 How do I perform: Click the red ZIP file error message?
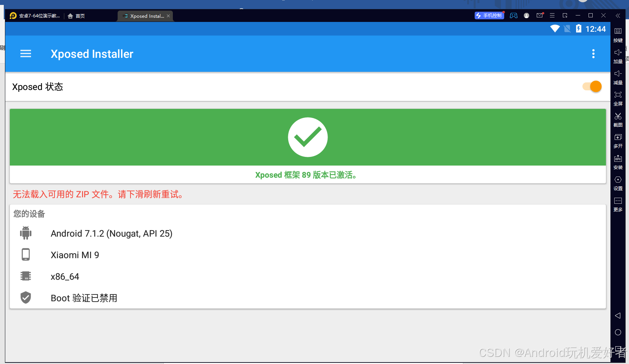coord(98,194)
